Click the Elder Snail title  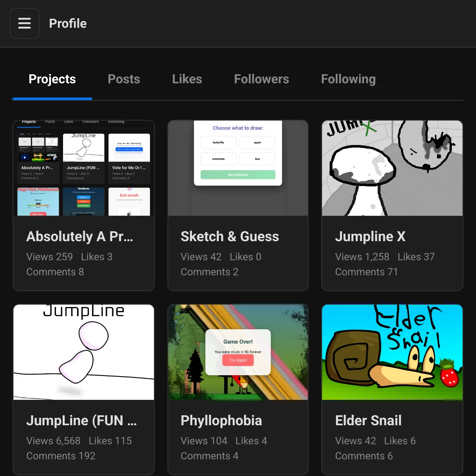pos(368,420)
